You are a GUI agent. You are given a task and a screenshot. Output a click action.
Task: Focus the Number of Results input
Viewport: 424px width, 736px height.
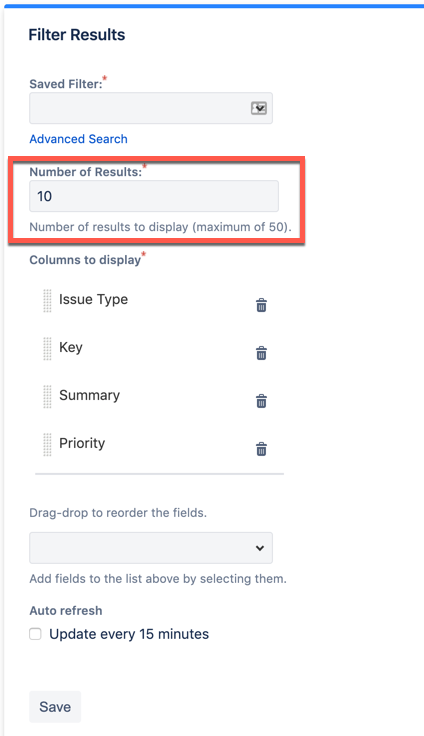[x=154, y=196]
